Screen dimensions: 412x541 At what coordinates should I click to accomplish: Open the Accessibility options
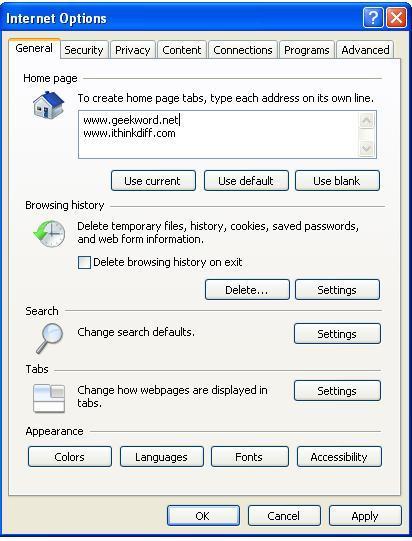click(339, 456)
